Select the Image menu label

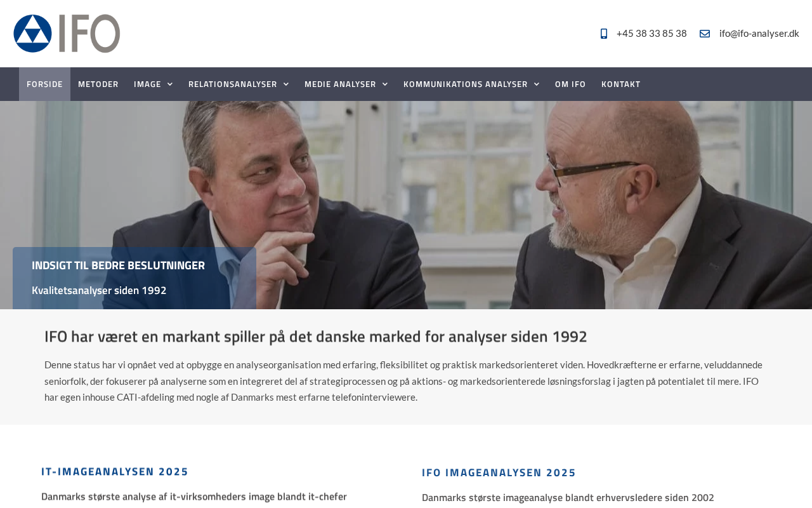147,84
